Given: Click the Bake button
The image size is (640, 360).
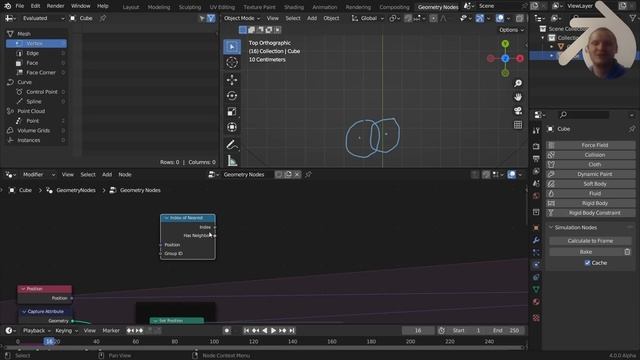Looking at the screenshot, I should click(x=586, y=252).
